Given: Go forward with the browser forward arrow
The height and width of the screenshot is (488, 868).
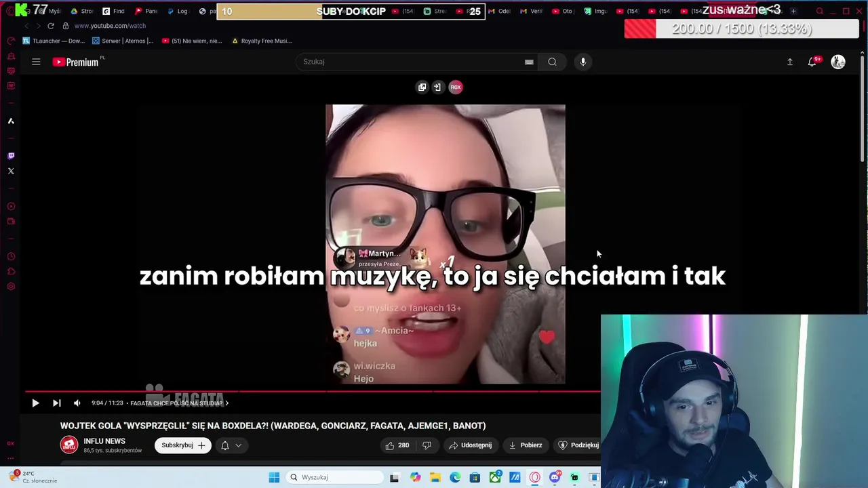Looking at the screenshot, I should (x=38, y=26).
